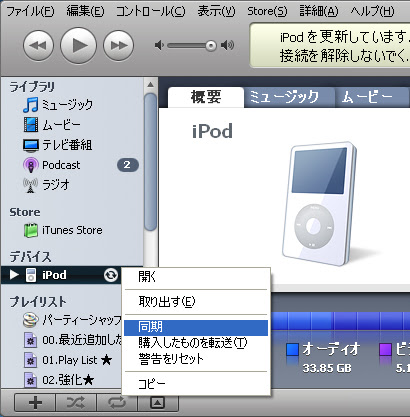Select iTunes Store text in sidebar
The image size is (410, 417).
(72, 230)
